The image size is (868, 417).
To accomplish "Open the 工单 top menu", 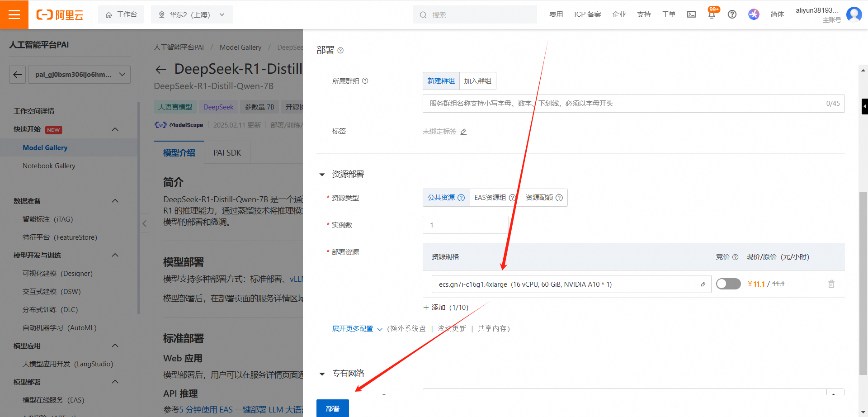I will 669,14.
